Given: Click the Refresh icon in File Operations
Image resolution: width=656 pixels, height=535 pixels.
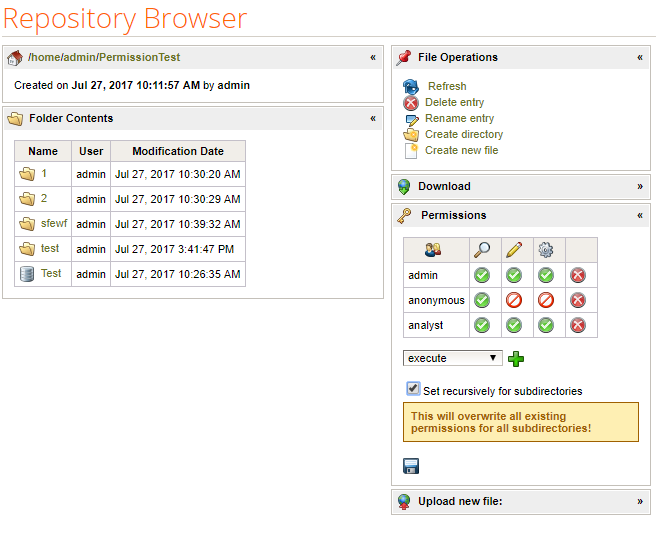Looking at the screenshot, I should tap(411, 87).
